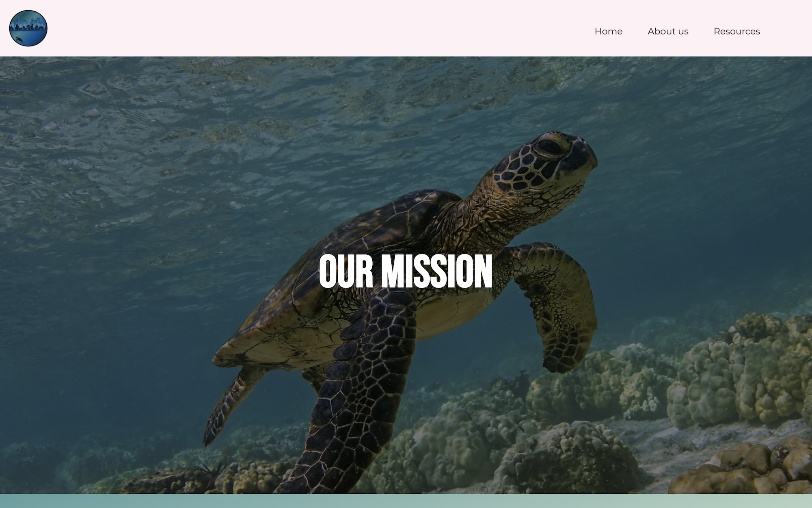812x508 pixels.
Task: Click the OUR MISSION heading text
Action: click(406, 271)
